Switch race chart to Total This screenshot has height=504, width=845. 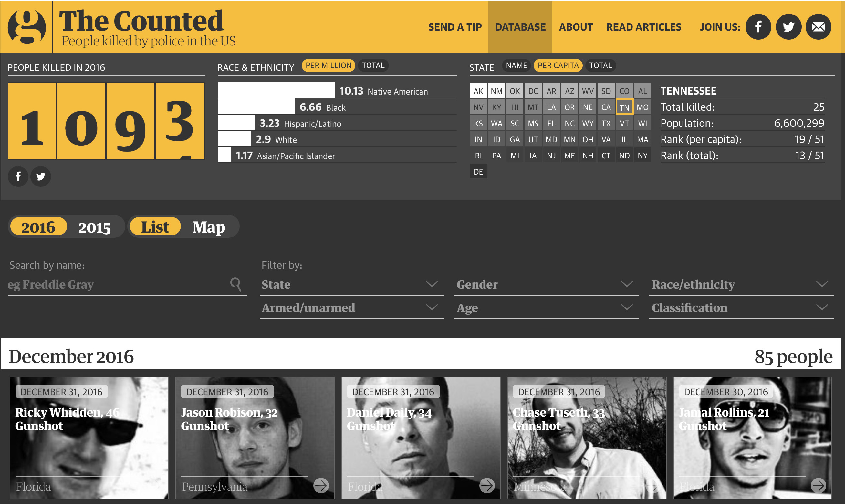(x=373, y=66)
